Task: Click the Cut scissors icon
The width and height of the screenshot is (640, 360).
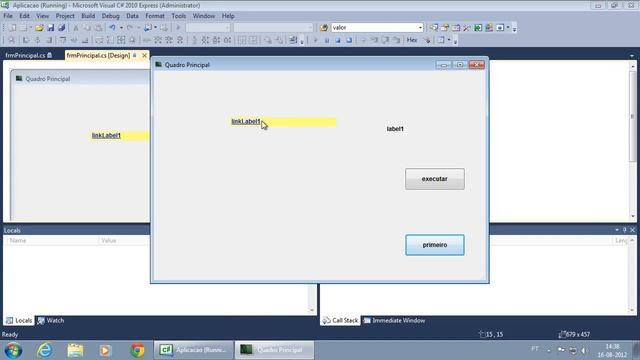Action: [76, 28]
